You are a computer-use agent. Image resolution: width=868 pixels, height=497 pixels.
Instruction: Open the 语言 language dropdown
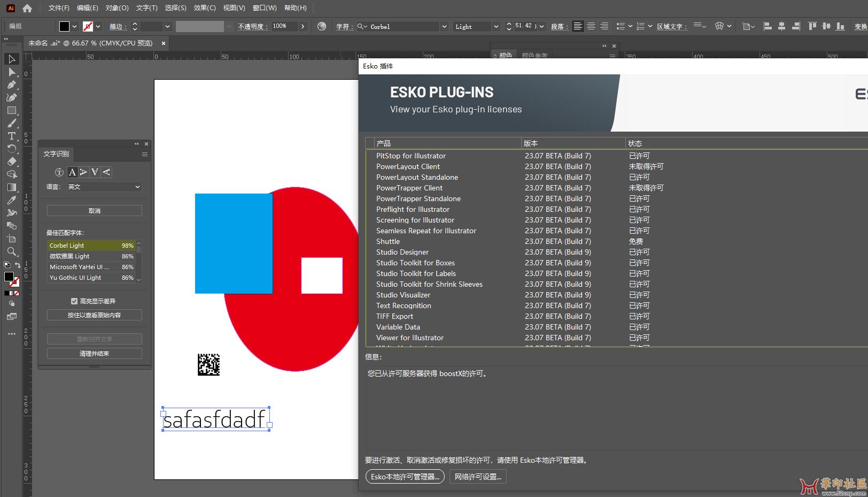coord(104,187)
